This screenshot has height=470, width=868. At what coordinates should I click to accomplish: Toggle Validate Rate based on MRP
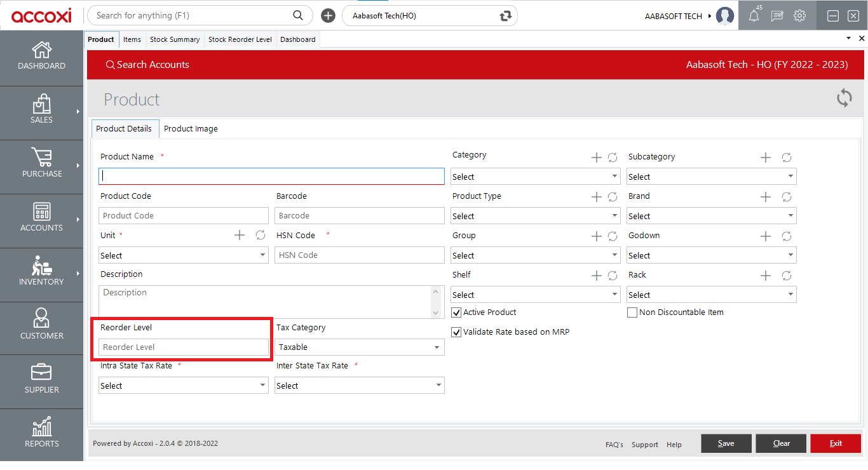(x=456, y=332)
